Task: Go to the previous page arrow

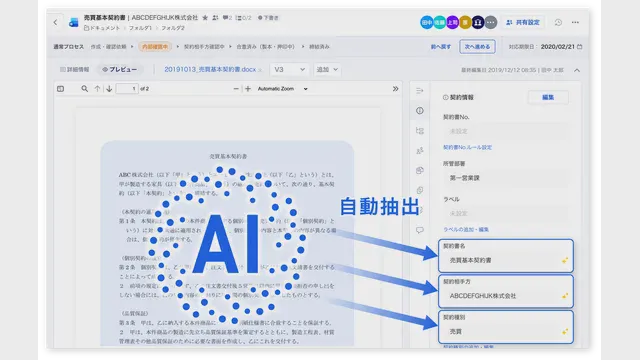Action: coord(97,89)
